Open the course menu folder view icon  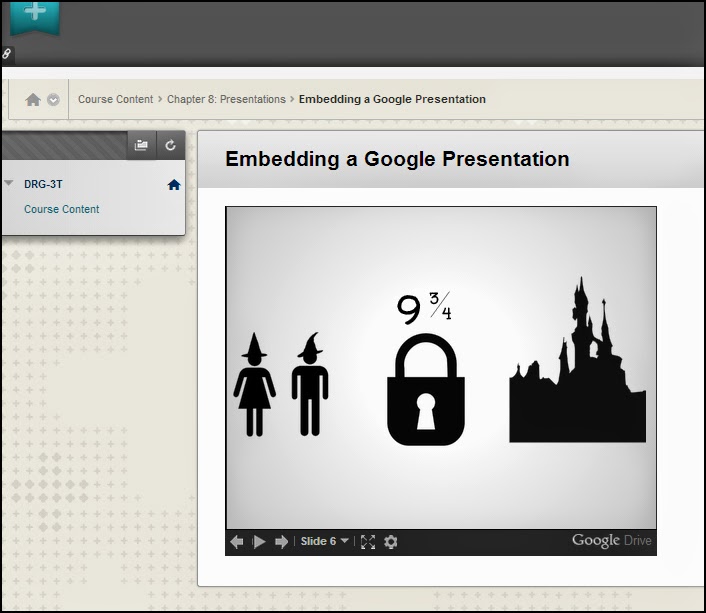tap(141, 145)
